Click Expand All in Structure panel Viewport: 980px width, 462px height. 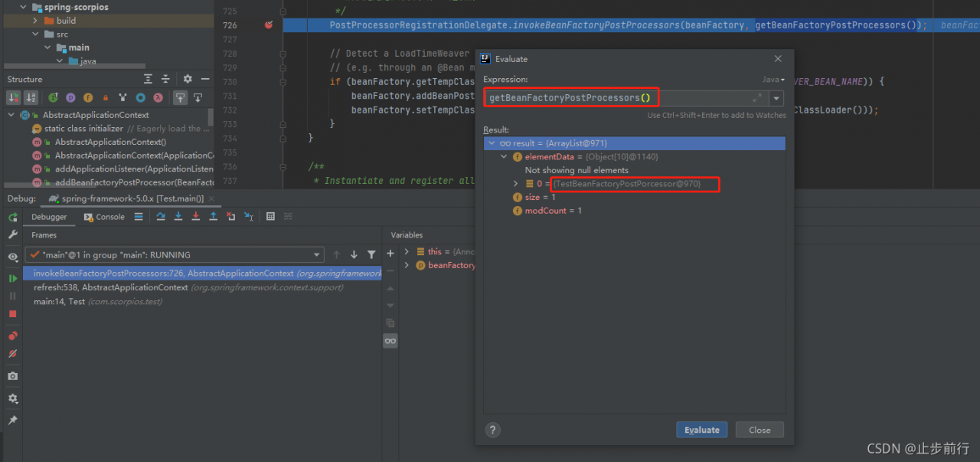148,79
